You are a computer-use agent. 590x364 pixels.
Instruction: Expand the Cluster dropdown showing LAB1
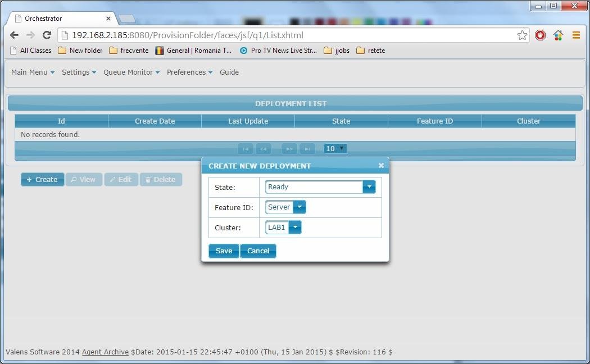[x=295, y=227]
